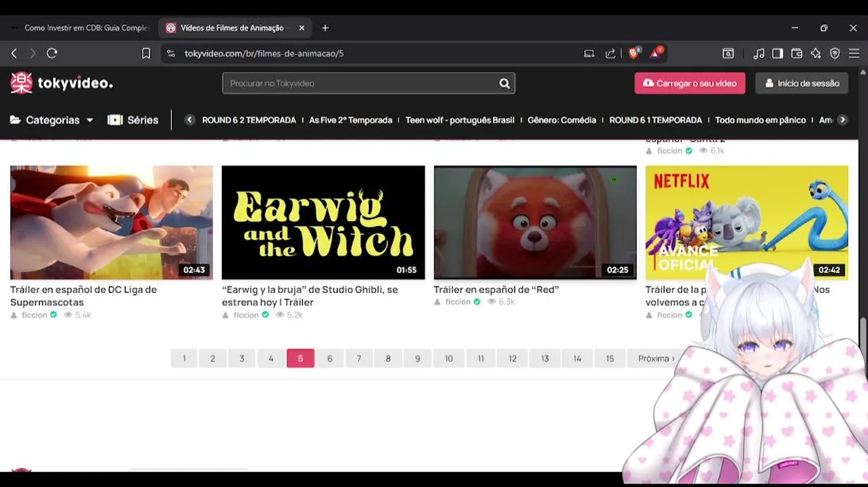Click the search magnifier icon on Tokyvideo
Image resolution: width=868 pixels, height=487 pixels.
[x=504, y=83]
